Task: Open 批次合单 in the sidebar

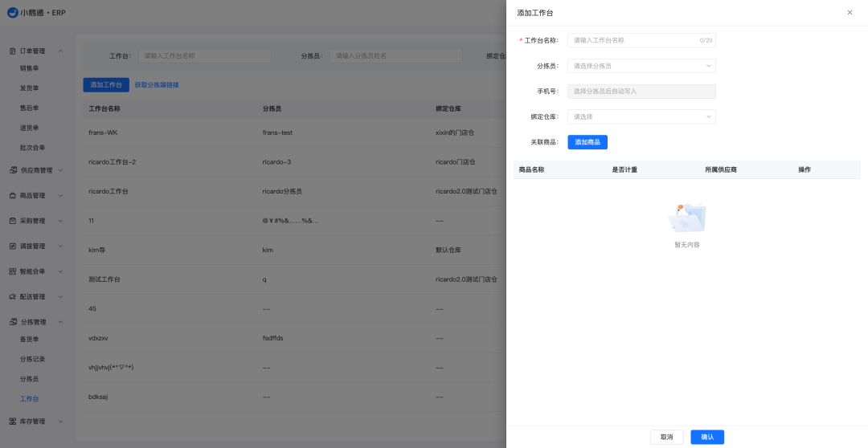Action: (33, 149)
